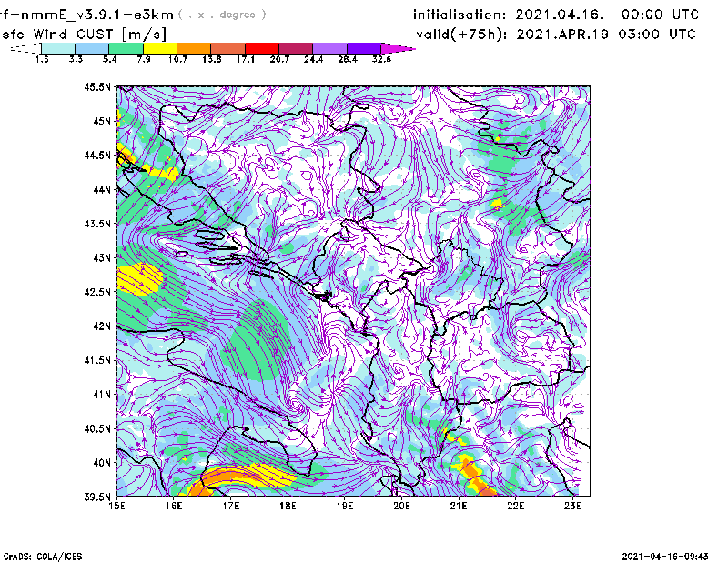Screen dimensions: 728x562
Task: Click the 43N latitude axis label
Action: 102,257
